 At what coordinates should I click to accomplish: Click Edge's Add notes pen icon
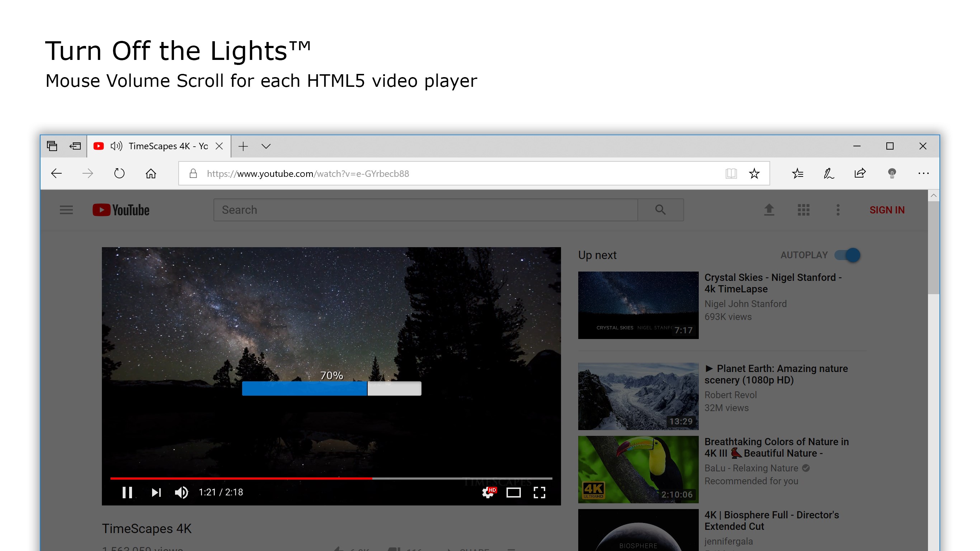click(828, 173)
